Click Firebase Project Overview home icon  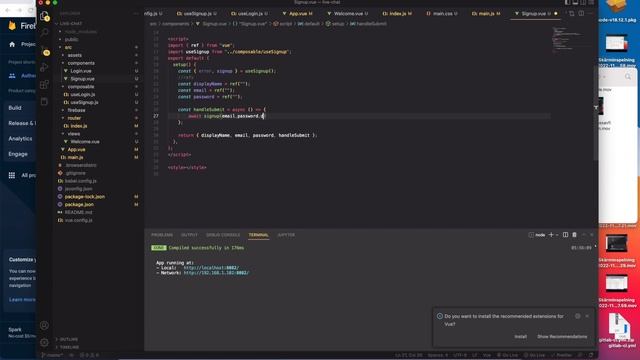(x=12, y=44)
